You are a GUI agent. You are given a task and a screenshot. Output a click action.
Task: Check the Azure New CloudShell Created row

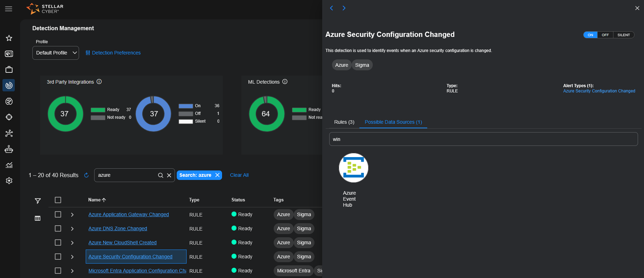pyautogui.click(x=58, y=243)
